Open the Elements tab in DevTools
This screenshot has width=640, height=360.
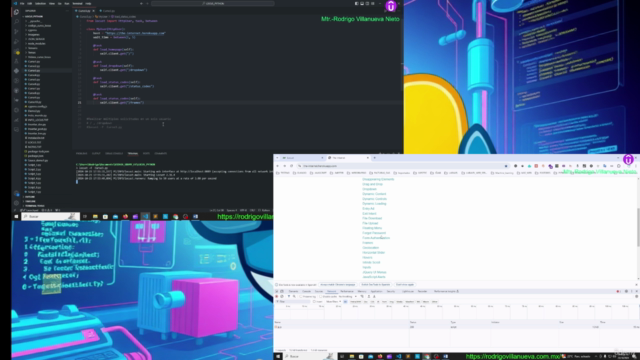pos(293,291)
